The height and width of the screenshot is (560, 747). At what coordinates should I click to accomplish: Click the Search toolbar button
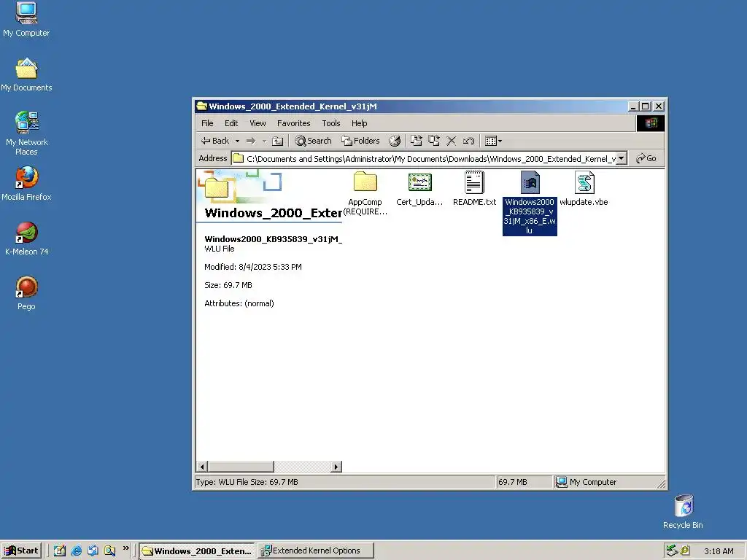[313, 141]
